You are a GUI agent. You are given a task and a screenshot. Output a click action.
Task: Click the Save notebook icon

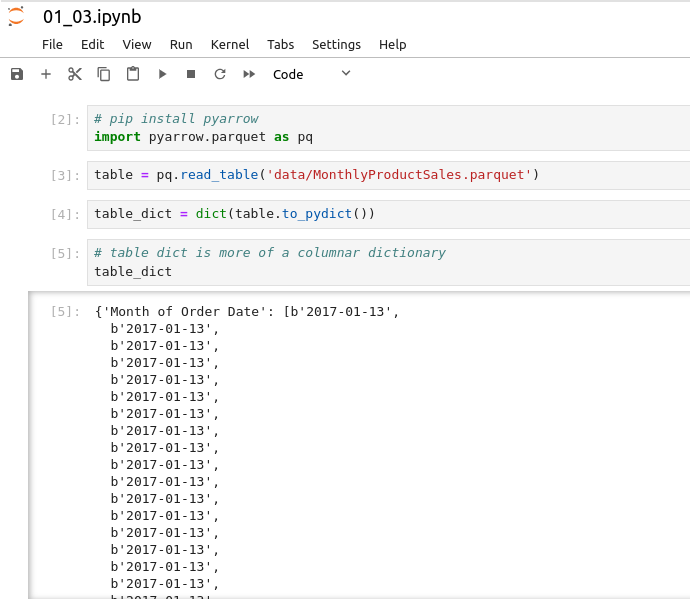click(x=16, y=74)
